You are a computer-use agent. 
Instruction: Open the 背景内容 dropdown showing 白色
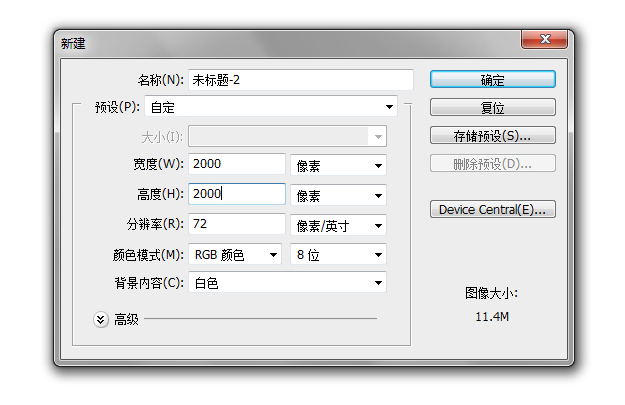pyautogui.click(x=287, y=283)
